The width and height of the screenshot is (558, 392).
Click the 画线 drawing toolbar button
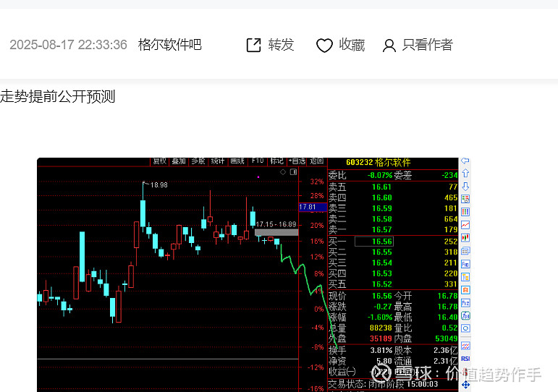coord(237,161)
